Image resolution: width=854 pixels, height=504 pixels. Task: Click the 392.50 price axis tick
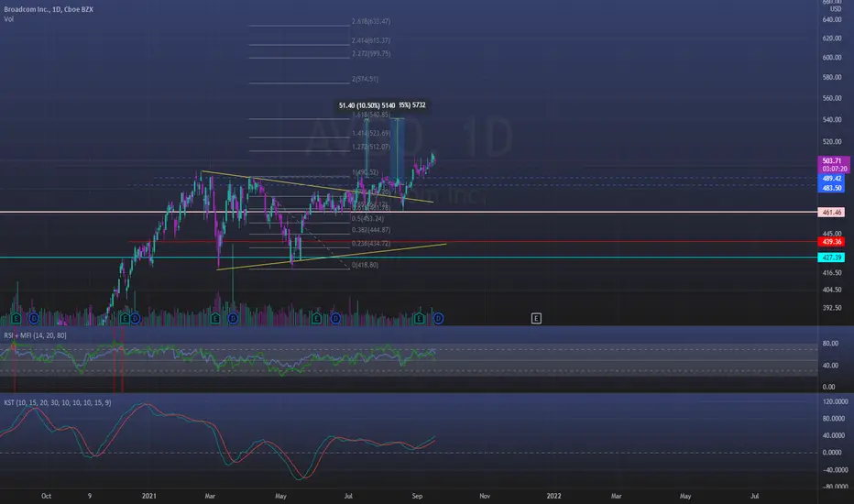[832, 307]
